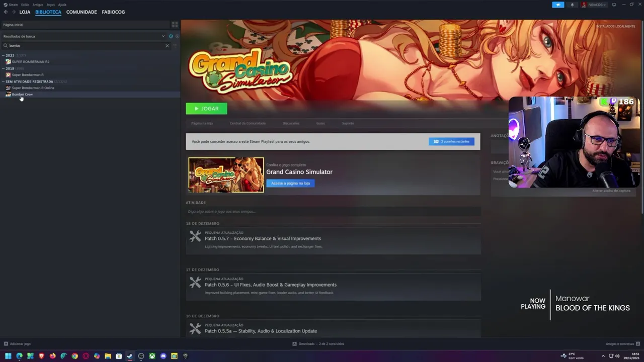Expand the Resultados de busca dropdown
Image resolution: width=644 pixels, height=362 pixels.
click(163, 36)
